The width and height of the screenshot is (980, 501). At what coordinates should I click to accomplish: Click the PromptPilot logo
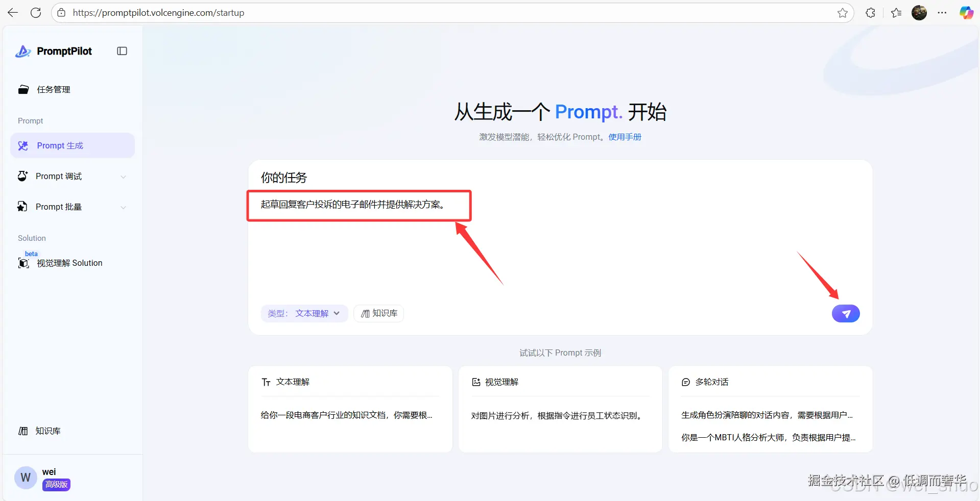click(54, 51)
